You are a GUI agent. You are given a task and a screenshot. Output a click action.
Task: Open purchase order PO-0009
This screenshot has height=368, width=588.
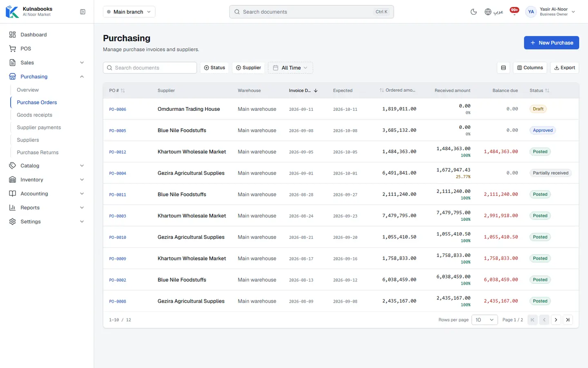(118, 259)
